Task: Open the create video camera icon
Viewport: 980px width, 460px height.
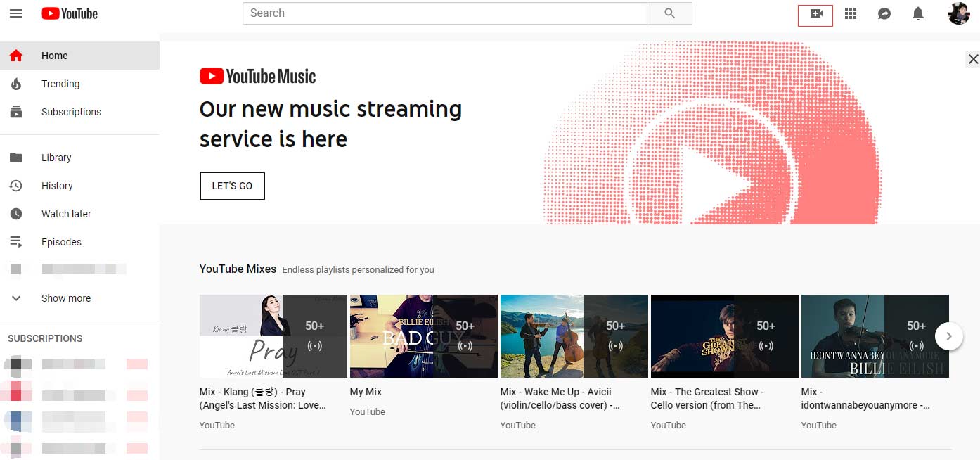Action: click(x=816, y=14)
